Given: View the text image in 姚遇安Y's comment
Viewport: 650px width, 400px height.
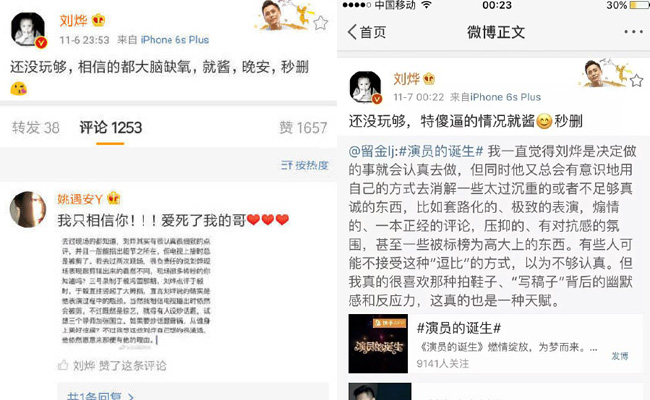Looking at the screenshot, I should pos(136,290).
